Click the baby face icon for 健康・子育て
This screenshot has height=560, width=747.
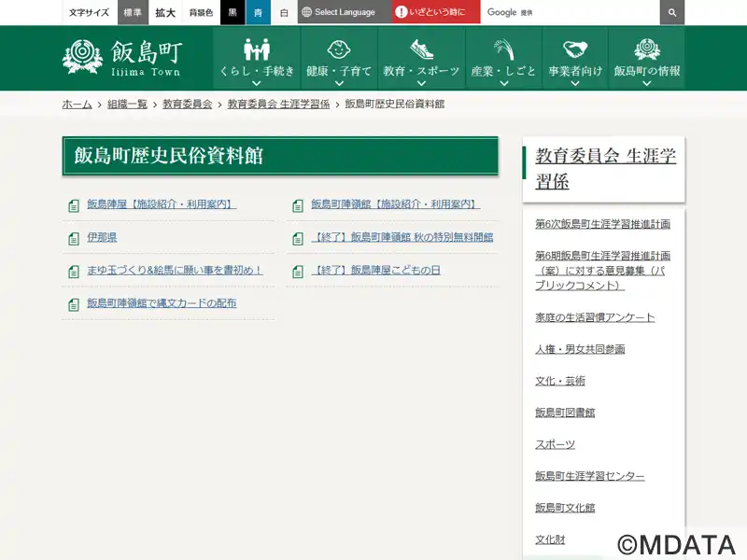pos(339,49)
